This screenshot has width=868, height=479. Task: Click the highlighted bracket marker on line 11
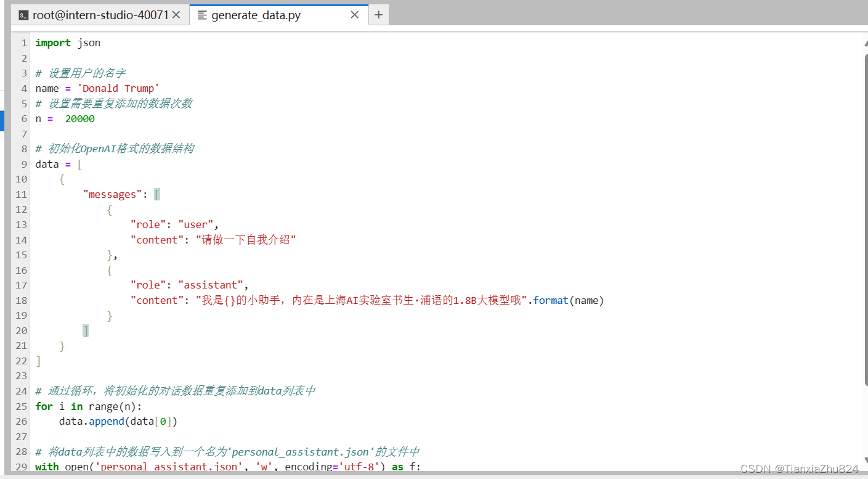coord(156,194)
